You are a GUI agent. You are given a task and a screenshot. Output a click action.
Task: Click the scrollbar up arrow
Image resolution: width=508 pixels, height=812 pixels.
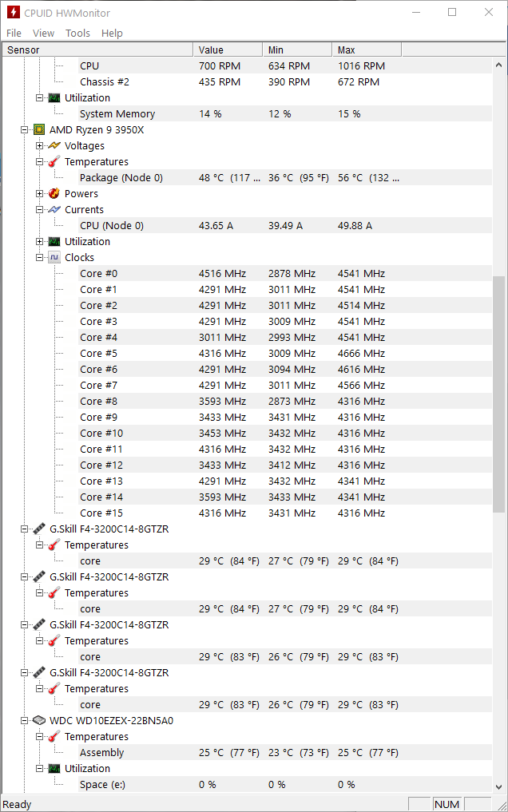(x=498, y=65)
